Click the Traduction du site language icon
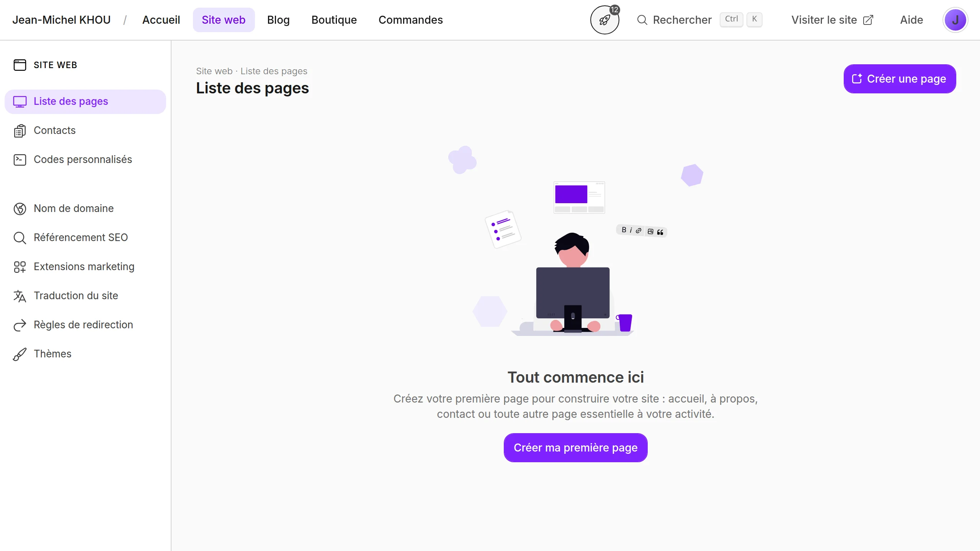The height and width of the screenshot is (551, 980). pyautogui.click(x=20, y=296)
